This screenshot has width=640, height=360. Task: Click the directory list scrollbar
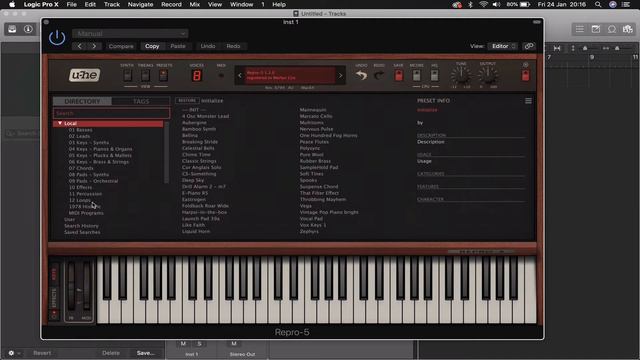click(166, 152)
